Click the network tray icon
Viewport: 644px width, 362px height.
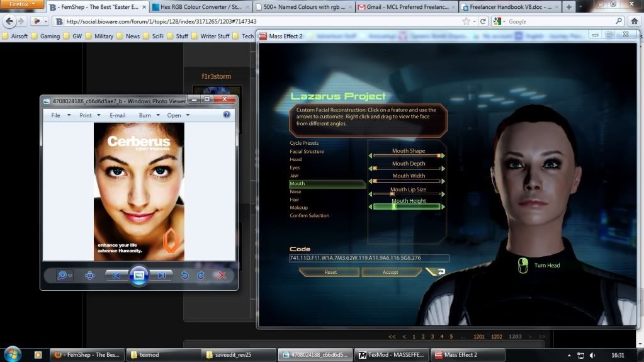tap(581, 356)
